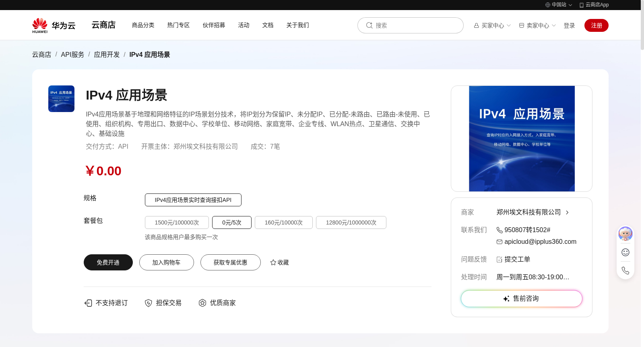Click into the 搜索 input field
This screenshot has height=347, width=644.
coord(411,25)
